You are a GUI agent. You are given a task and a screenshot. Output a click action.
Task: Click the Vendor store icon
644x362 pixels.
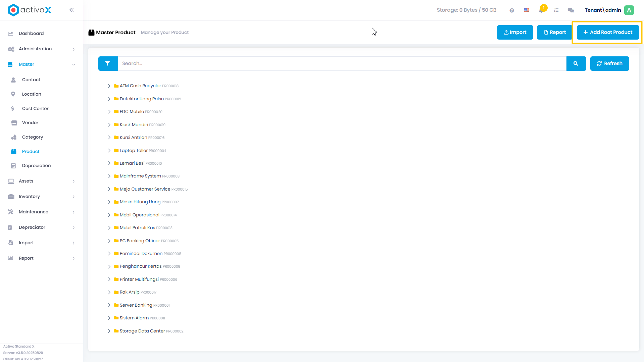click(14, 123)
